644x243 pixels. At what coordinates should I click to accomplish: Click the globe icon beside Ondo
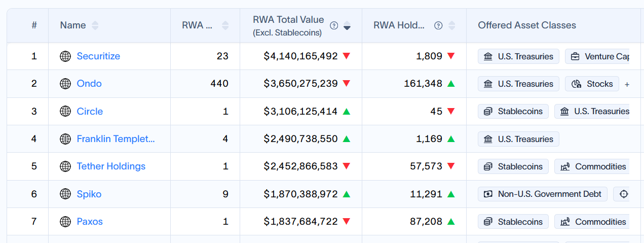click(x=65, y=84)
